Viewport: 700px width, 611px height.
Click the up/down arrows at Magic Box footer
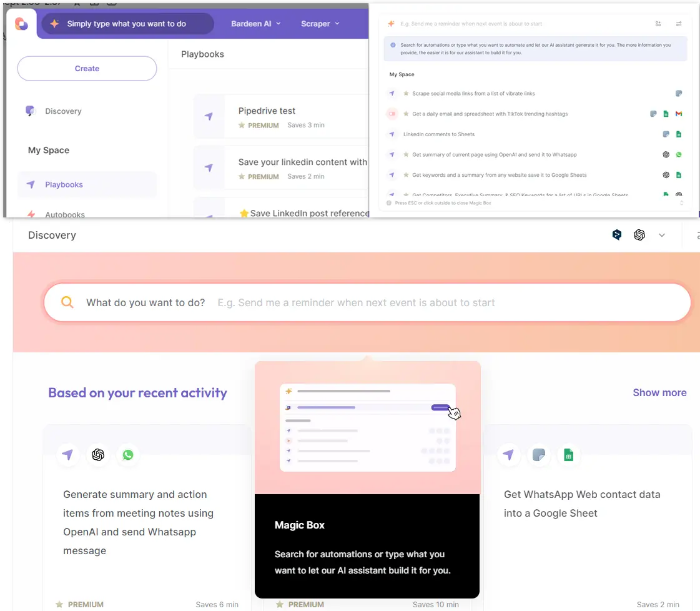click(x=681, y=203)
